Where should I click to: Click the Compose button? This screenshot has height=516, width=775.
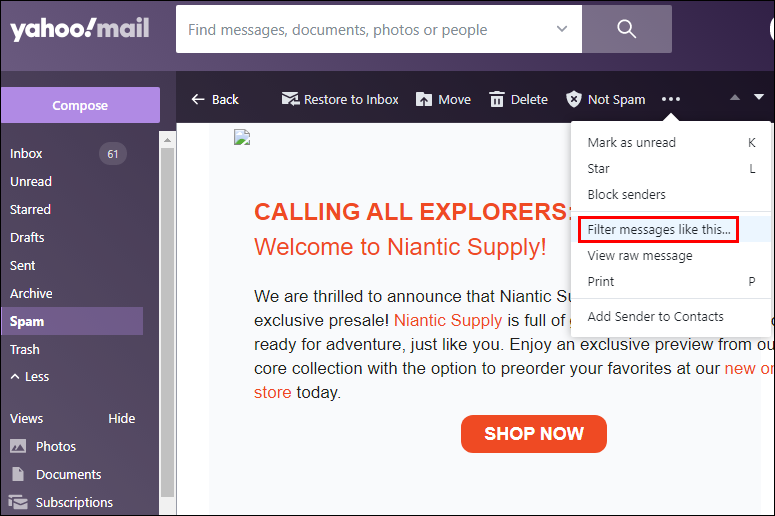[80, 105]
